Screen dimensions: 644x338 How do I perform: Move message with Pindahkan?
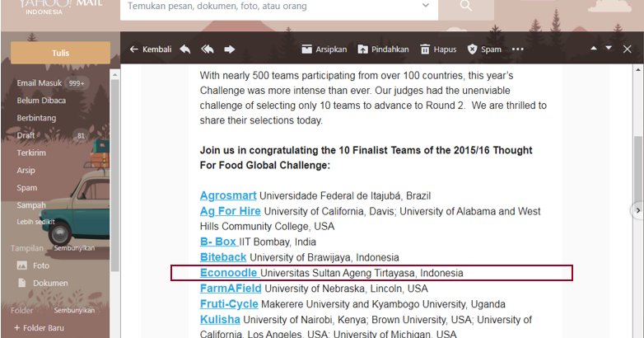click(x=383, y=49)
